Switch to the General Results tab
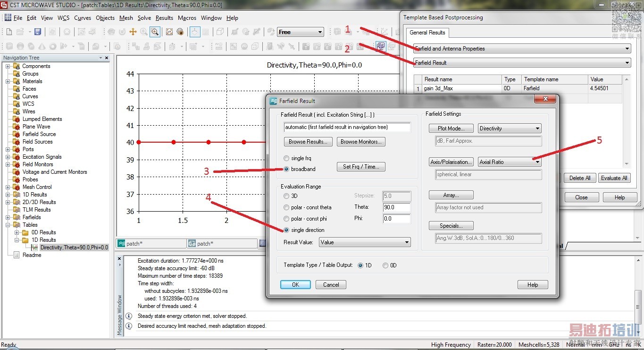The width and height of the screenshot is (644, 350). [x=427, y=33]
